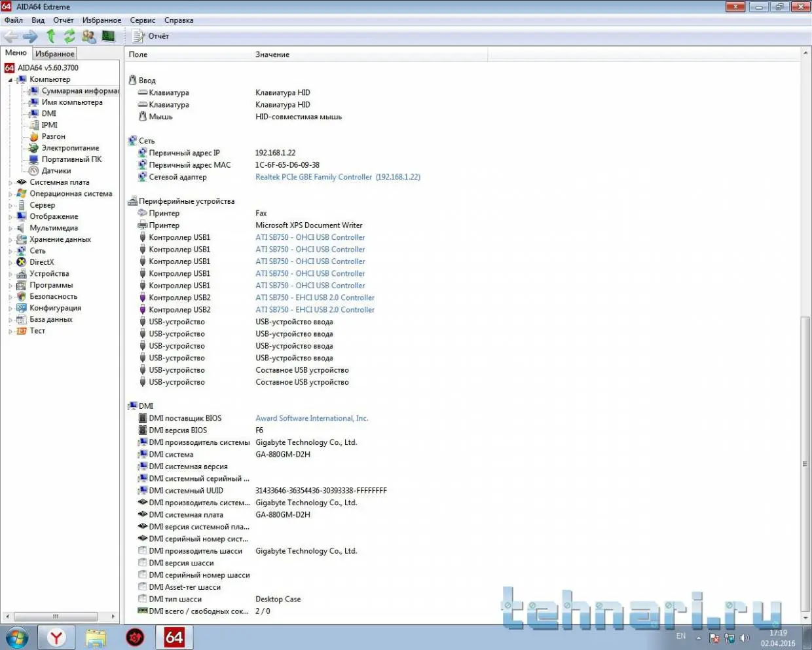Expand the DirectX tree node

point(10,263)
